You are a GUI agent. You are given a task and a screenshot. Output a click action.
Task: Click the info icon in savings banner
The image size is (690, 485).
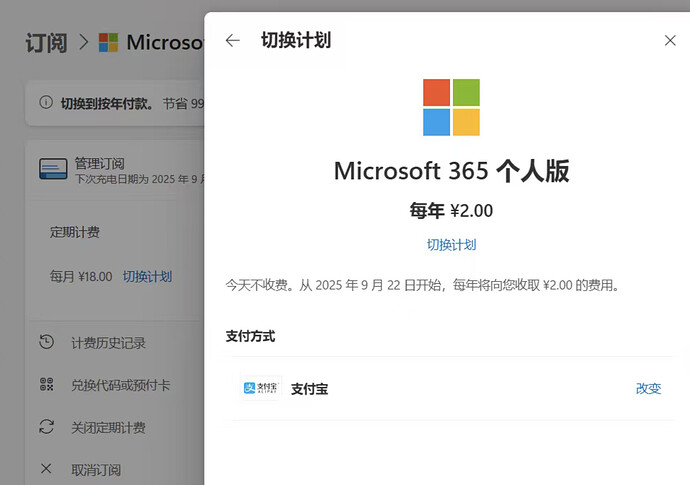[x=45, y=102]
